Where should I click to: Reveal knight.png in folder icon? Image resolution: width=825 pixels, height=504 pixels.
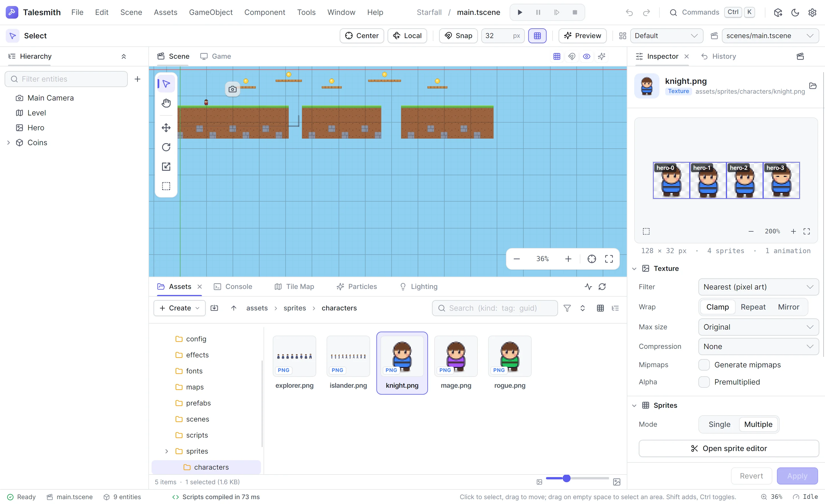813,86
